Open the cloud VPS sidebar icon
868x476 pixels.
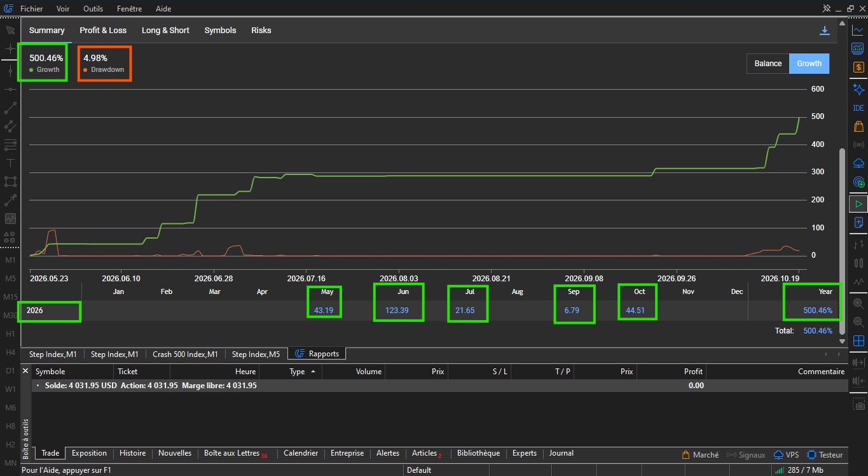click(x=858, y=164)
